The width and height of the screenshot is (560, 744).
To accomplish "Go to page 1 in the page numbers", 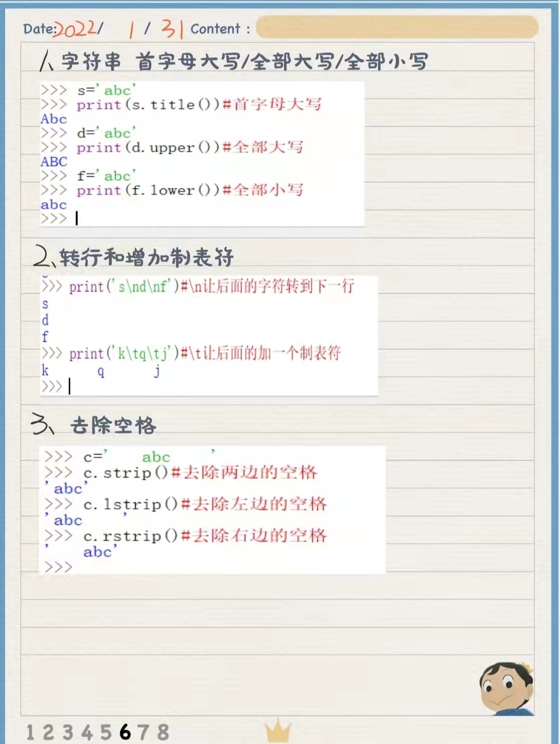I will tap(30, 732).
